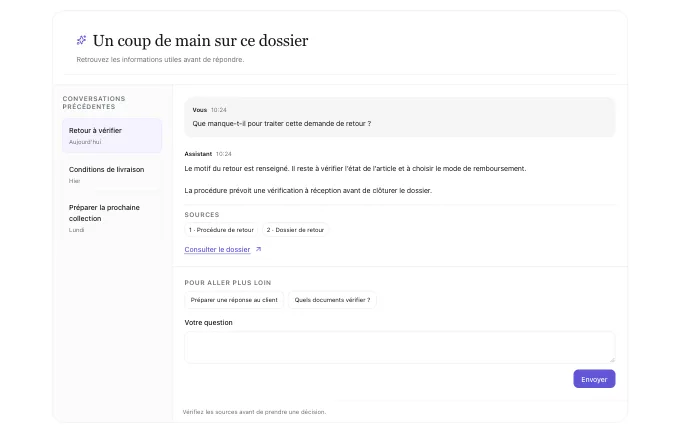This screenshot has height=425, width=680.
Task: Click the footer note Vérifiez les sources
Action: [x=254, y=412]
